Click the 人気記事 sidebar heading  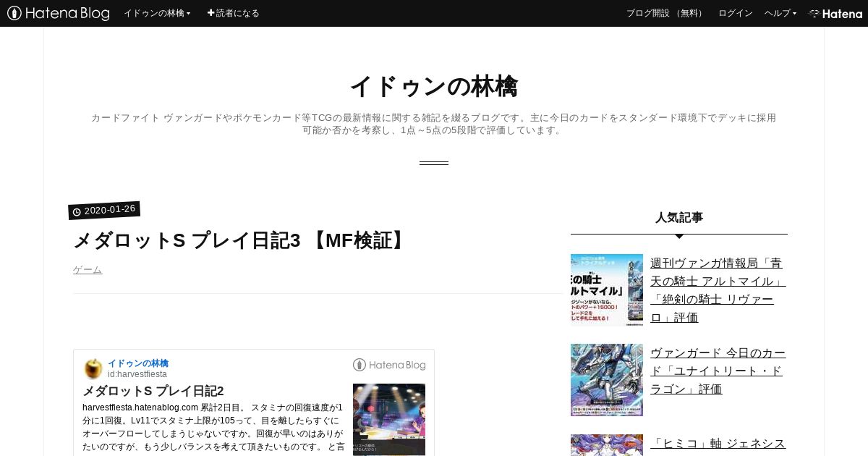(x=679, y=217)
